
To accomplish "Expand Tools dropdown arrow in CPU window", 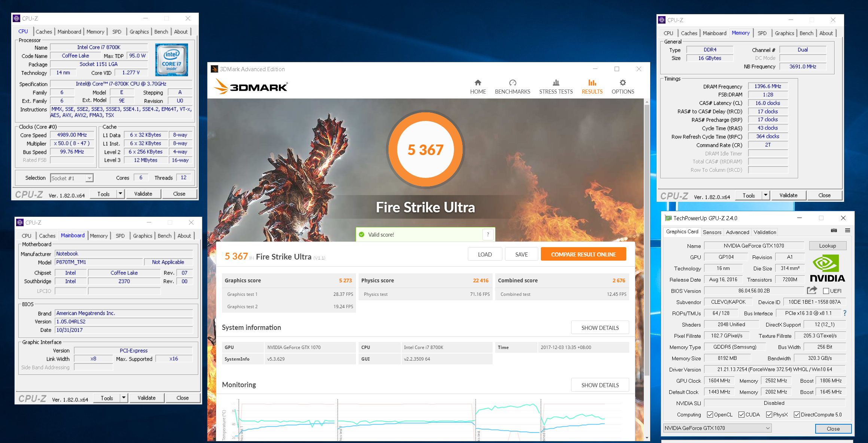I will (120, 194).
